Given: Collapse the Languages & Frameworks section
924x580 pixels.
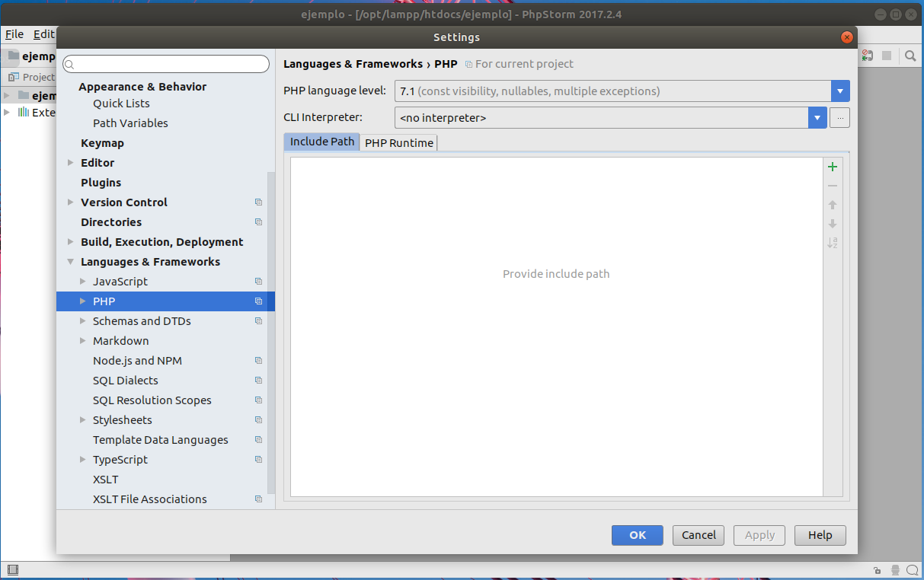Looking at the screenshot, I should (69, 261).
